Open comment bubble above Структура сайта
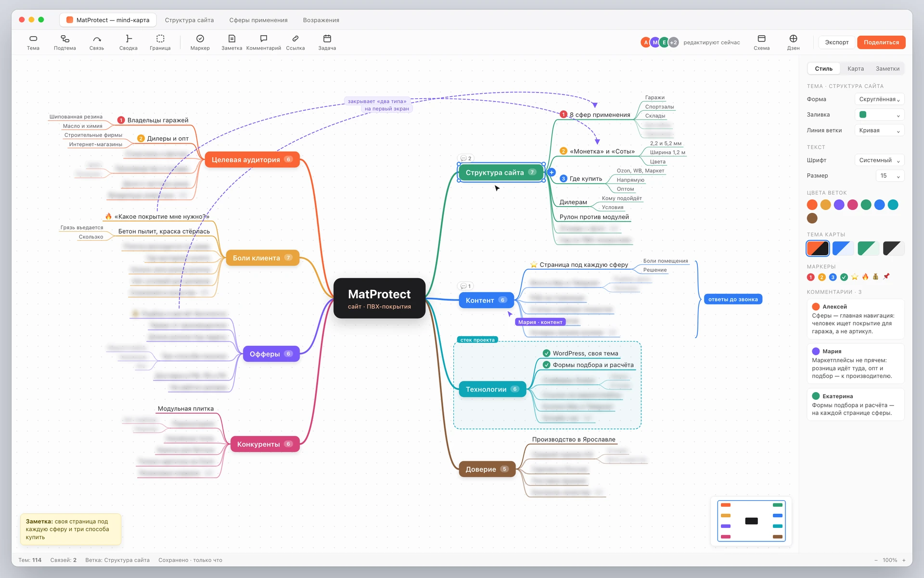 465,158
